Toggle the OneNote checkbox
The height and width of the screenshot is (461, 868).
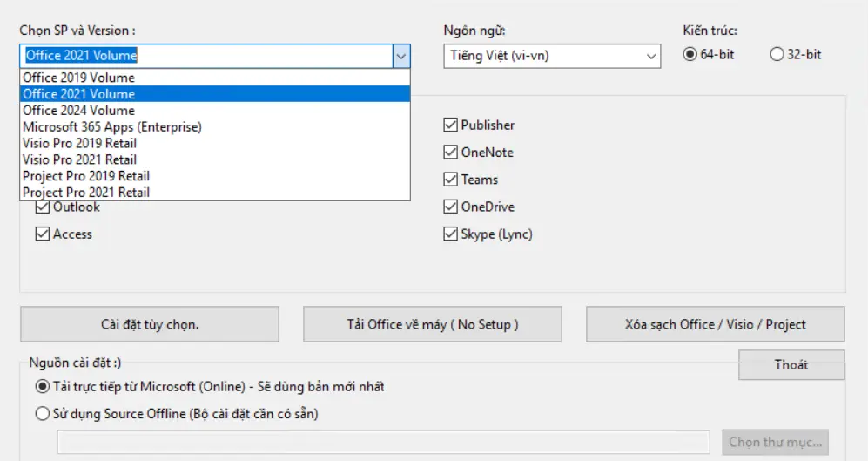(x=450, y=153)
